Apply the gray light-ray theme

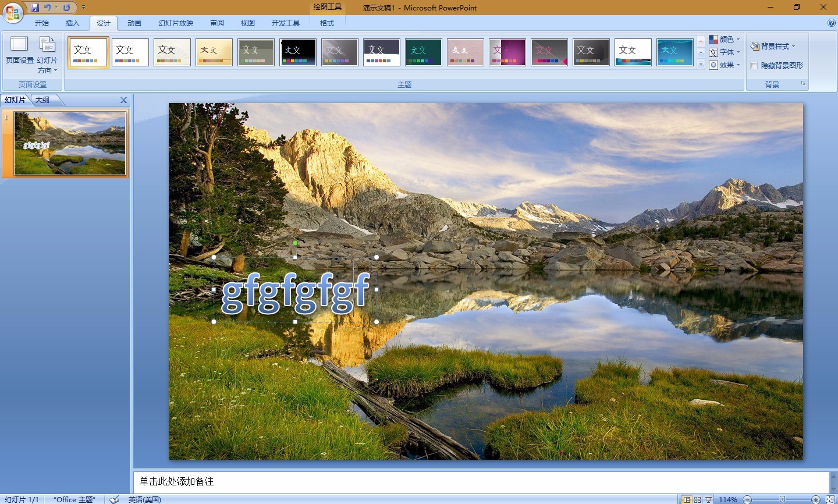pos(340,52)
